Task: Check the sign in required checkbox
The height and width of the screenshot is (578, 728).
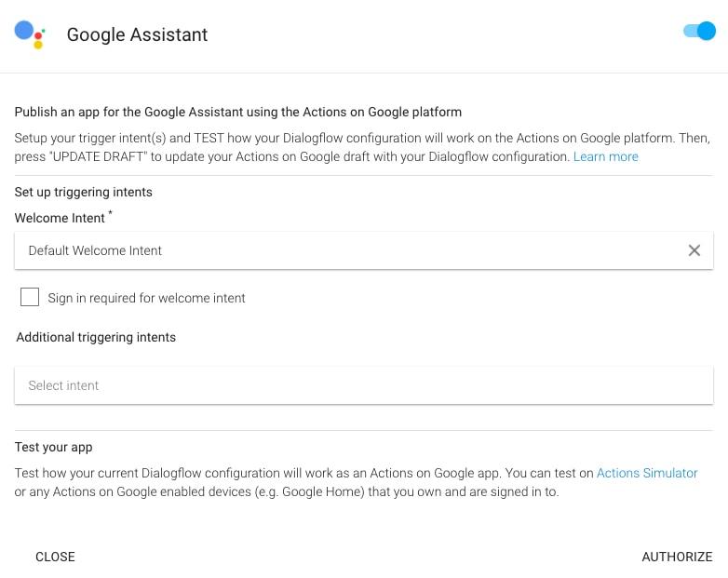Action: (x=30, y=297)
